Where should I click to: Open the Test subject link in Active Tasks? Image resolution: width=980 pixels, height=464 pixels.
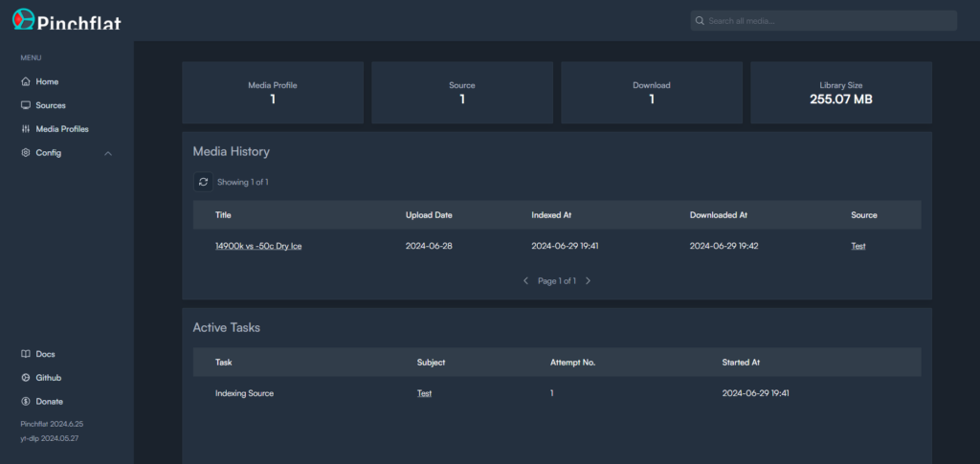pyautogui.click(x=424, y=393)
